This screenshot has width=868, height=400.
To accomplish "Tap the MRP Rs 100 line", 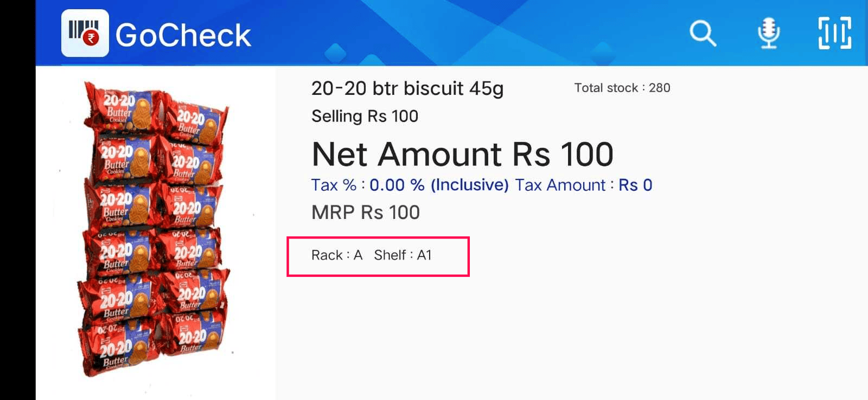I will pyautogui.click(x=366, y=212).
